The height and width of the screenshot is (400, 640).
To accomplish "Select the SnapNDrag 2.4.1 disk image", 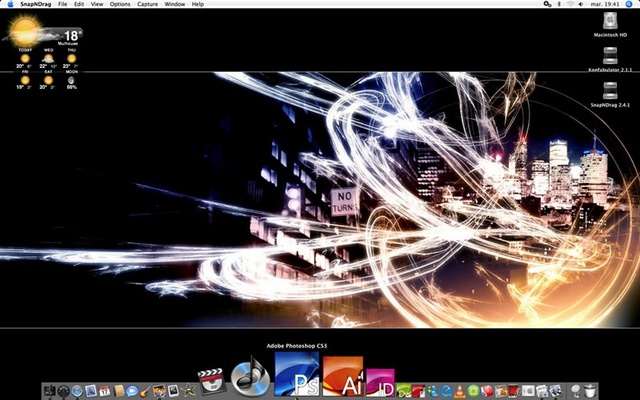I will click(x=610, y=94).
